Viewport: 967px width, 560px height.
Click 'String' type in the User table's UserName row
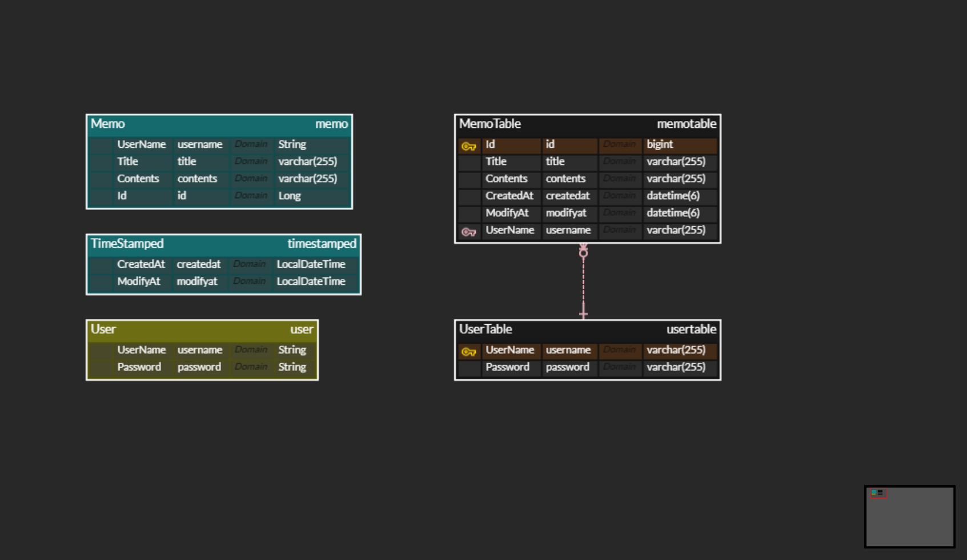(x=292, y=350)
